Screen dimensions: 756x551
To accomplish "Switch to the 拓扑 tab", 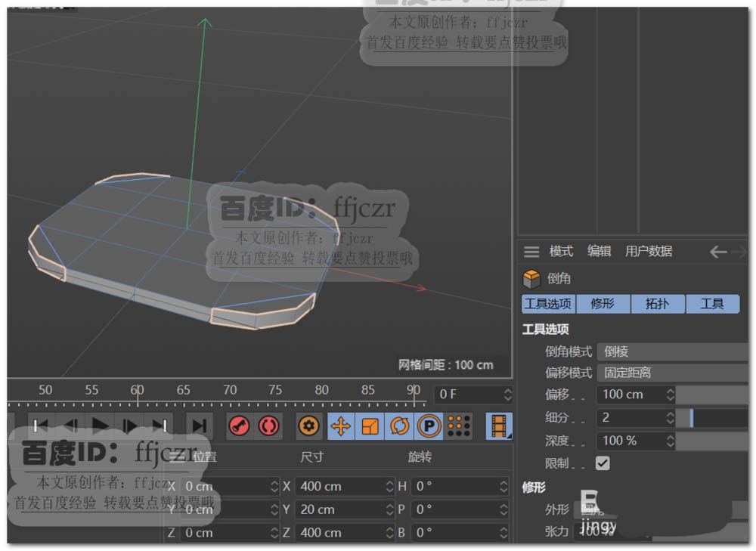I will 657,304.
